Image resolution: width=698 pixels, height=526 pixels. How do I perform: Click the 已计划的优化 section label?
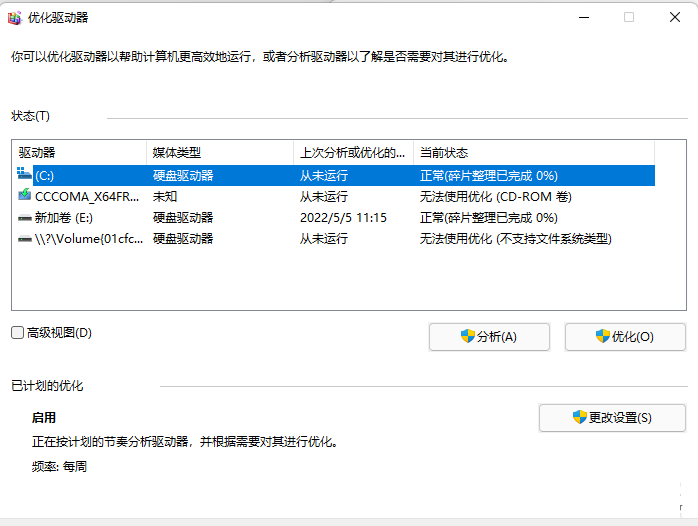tap(47, 385)
